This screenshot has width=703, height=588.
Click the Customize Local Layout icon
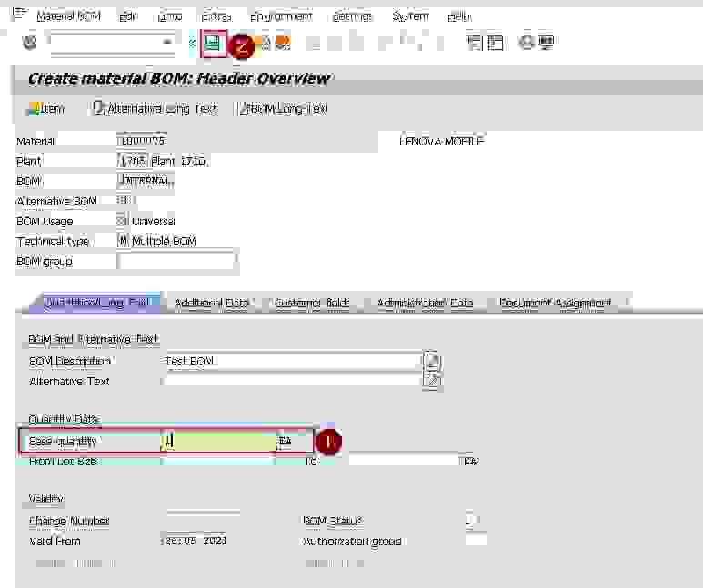pos(546,43)
